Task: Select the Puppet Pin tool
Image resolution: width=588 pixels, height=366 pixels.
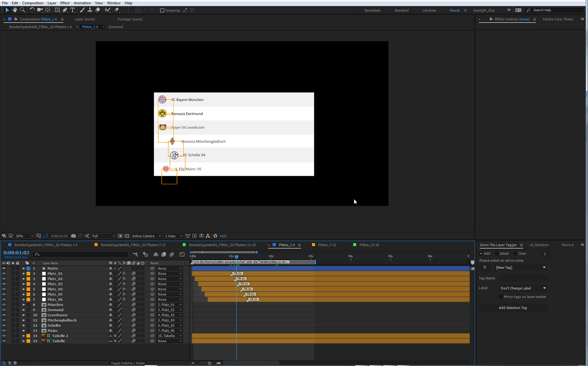Action: click(117, 10)
